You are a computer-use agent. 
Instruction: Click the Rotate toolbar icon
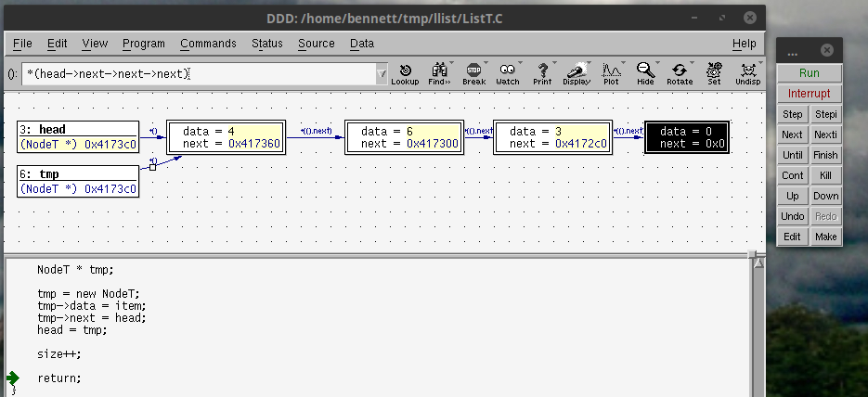(680, 73)
